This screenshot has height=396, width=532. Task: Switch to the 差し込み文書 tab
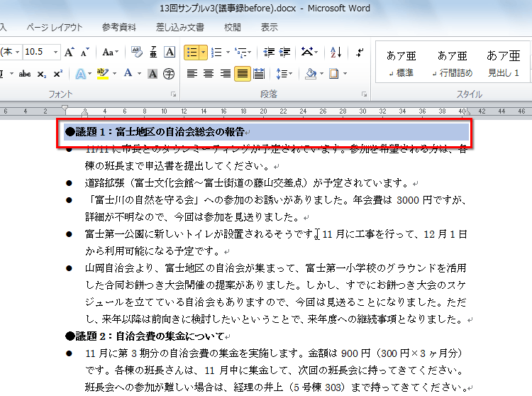pyautogui.click(x=180, y=28)
